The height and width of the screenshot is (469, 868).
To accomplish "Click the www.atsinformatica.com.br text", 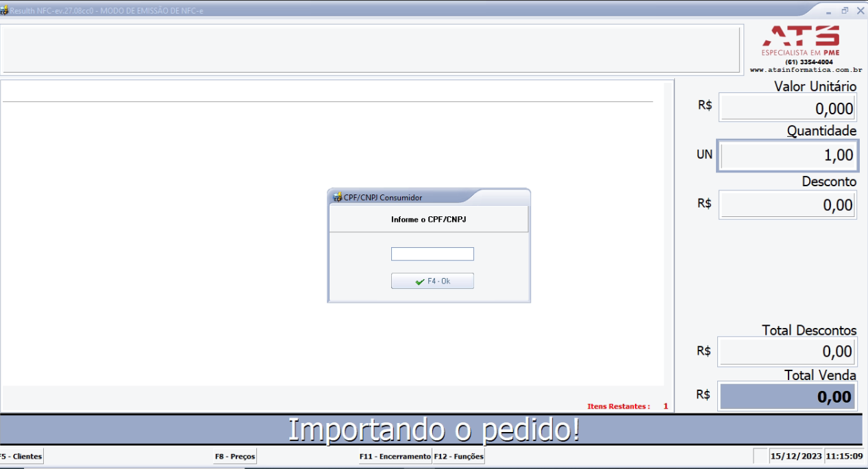I will 806,70.
